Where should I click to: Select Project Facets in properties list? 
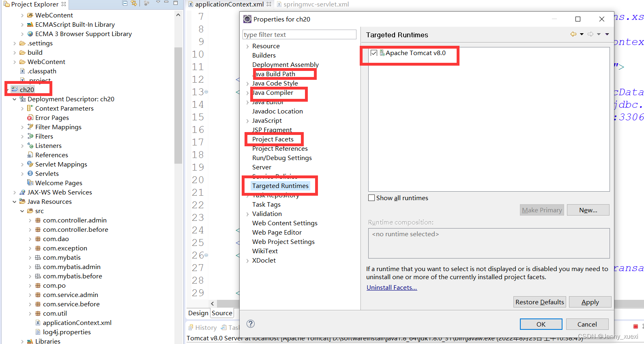(273, 139)
